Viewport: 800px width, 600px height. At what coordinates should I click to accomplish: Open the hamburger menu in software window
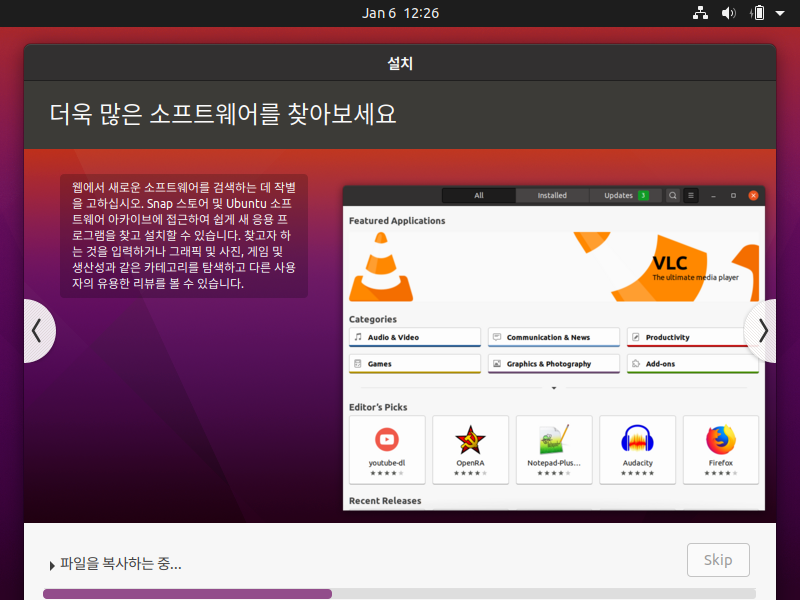point(691,195)
